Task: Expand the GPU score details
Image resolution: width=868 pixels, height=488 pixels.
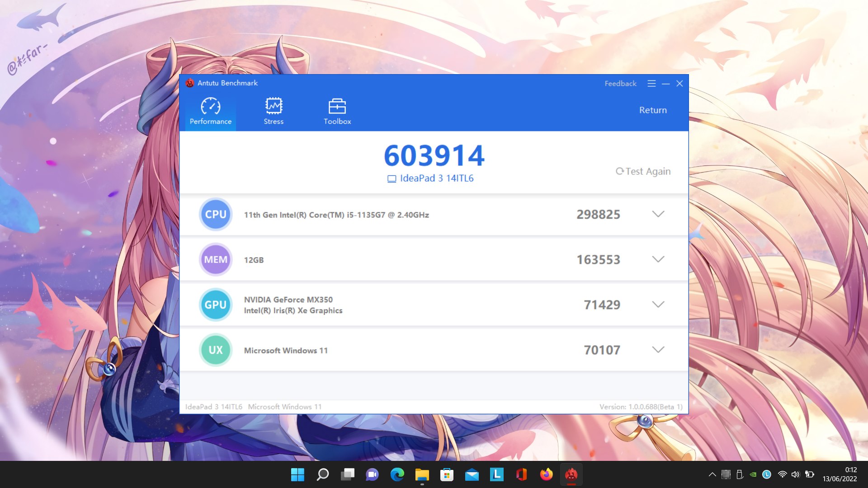Action: 658,305
